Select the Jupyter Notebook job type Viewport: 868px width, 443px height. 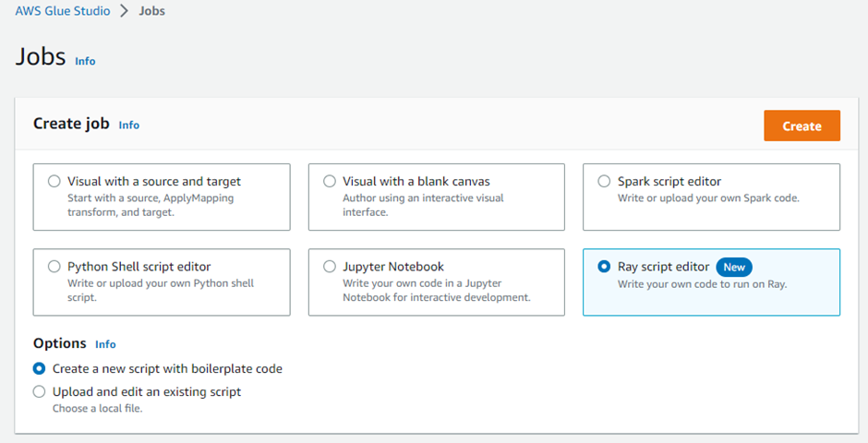(330, 267)
